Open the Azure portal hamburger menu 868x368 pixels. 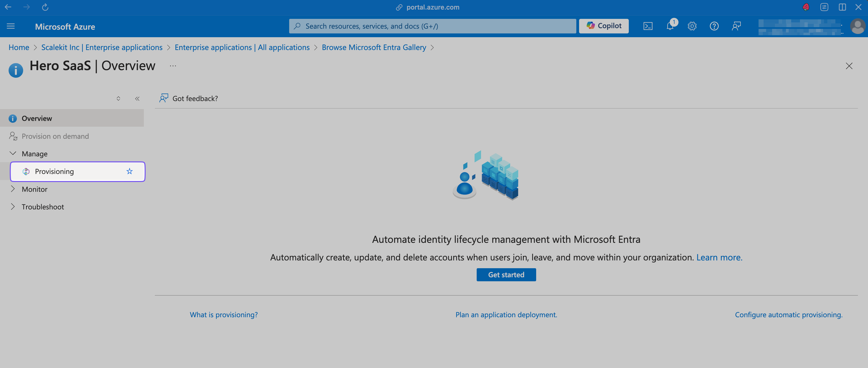coord(11,26)
